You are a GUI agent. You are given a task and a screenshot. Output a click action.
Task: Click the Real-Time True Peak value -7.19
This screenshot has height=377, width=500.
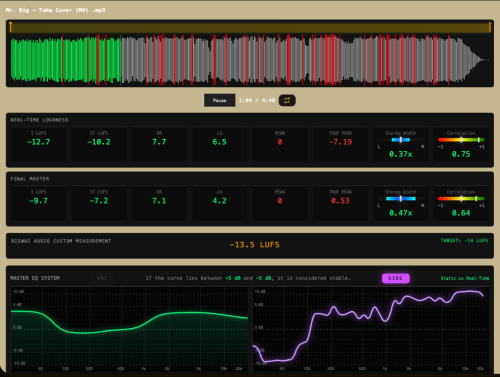click(340, 142)
